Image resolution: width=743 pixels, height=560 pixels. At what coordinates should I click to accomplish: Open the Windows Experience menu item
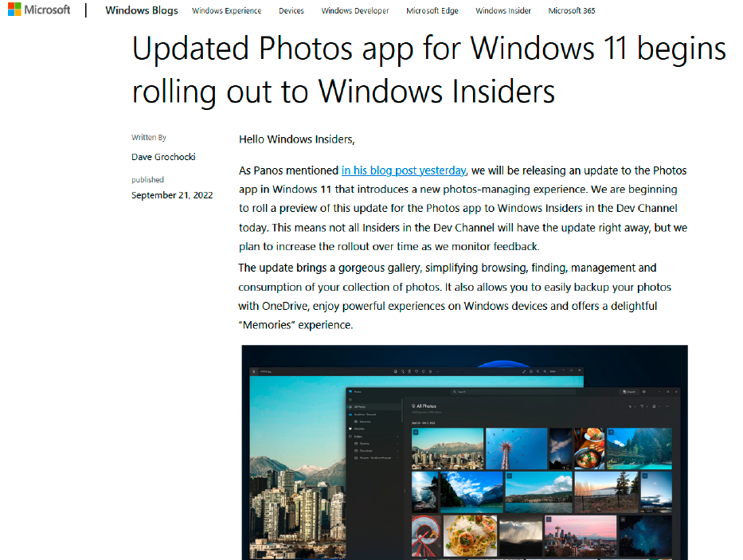coord(226,10)
